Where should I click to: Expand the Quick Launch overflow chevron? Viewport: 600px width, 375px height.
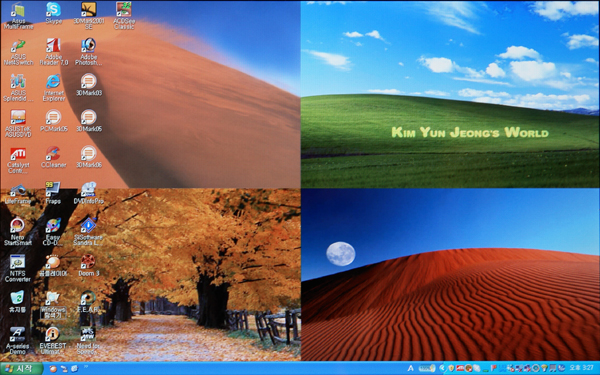86,367
